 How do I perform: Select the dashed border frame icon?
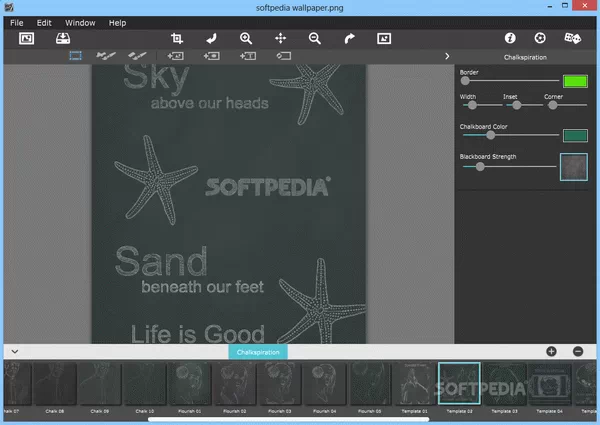click(75, 56)
